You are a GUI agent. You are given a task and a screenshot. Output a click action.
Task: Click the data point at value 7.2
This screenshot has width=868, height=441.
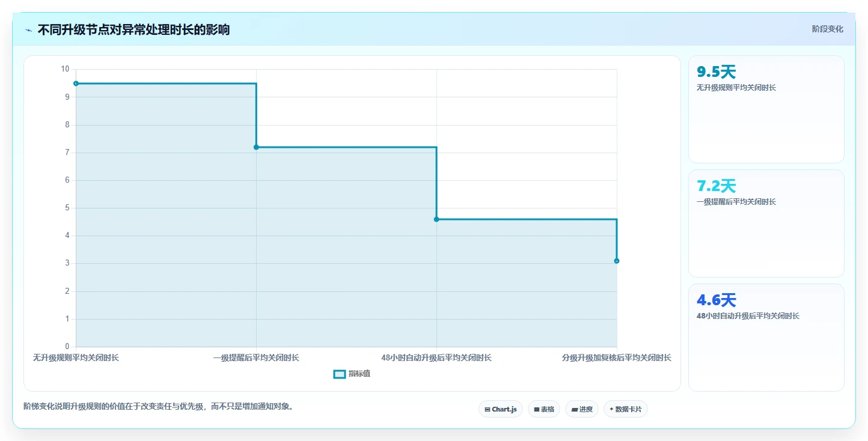256,147
